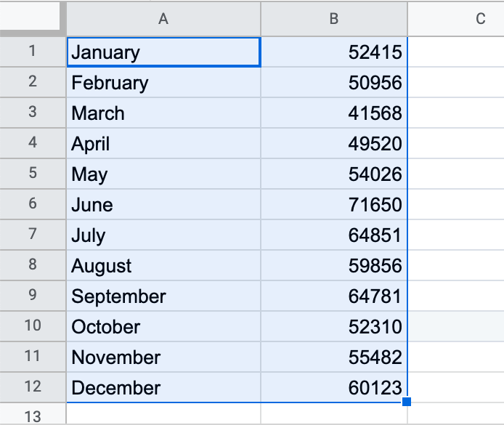
Task: Select the cell showing 60123
Action: pos(334,388)
